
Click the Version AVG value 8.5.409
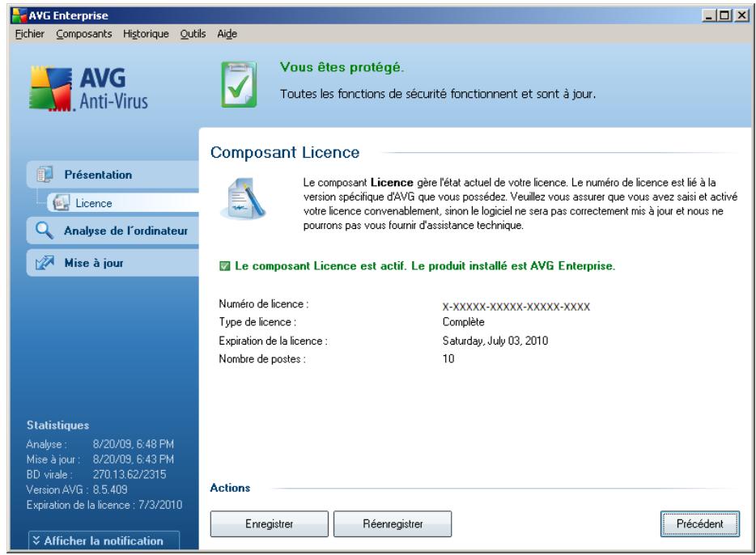click(110, 489)
